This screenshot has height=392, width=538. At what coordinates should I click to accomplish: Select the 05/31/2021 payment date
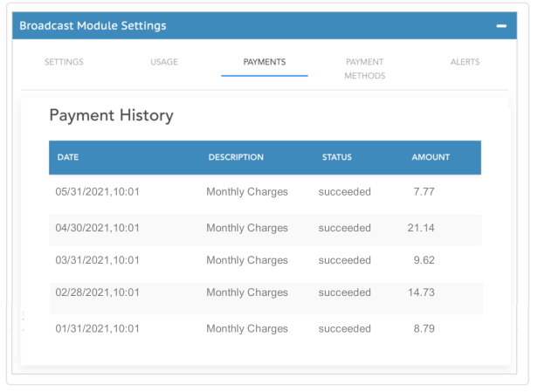(97, 192)
